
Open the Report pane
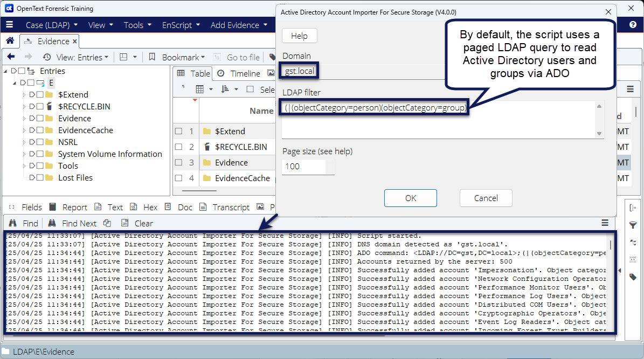75,207
